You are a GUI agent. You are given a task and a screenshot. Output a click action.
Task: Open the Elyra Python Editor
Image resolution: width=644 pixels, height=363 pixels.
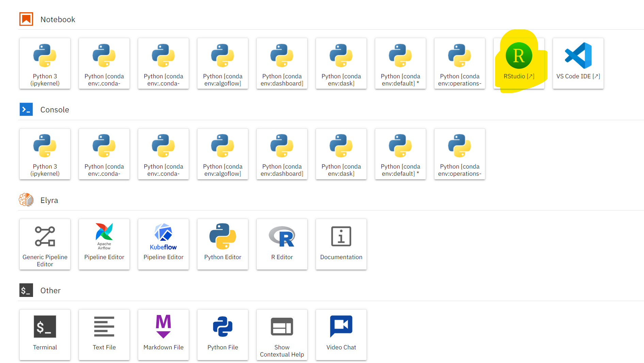(x=223, y=244)
